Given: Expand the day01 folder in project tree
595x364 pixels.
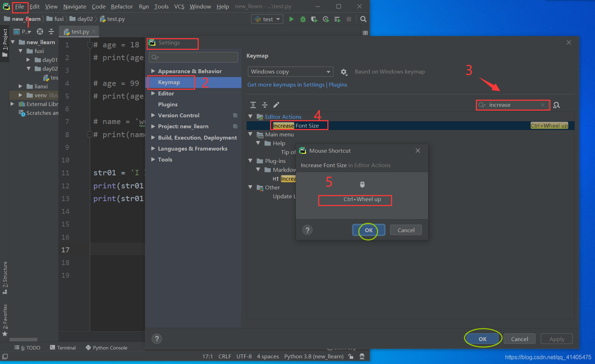Looking at the screenshot, I should coord(28,60).
